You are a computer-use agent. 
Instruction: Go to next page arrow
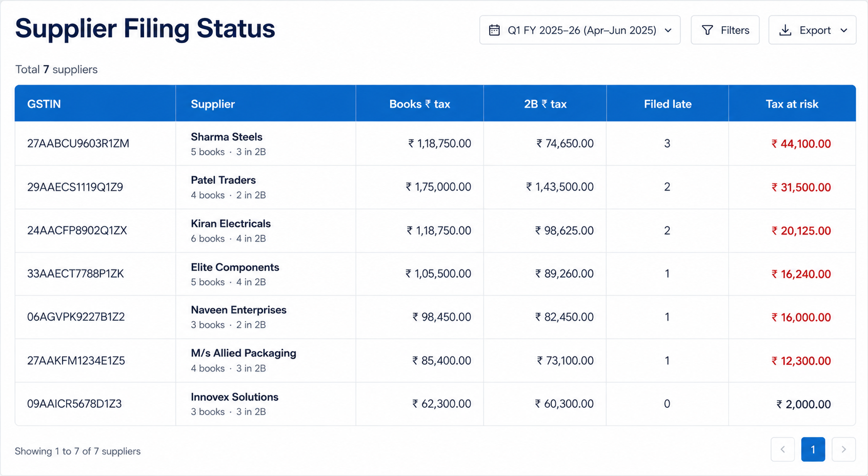(x=844, y=449)
